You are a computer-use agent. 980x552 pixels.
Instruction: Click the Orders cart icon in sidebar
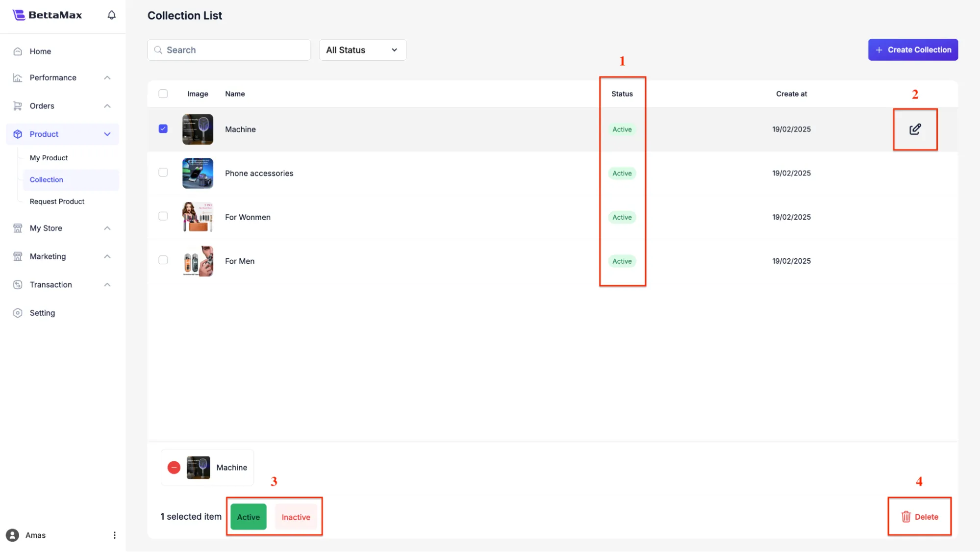[18, 106]
